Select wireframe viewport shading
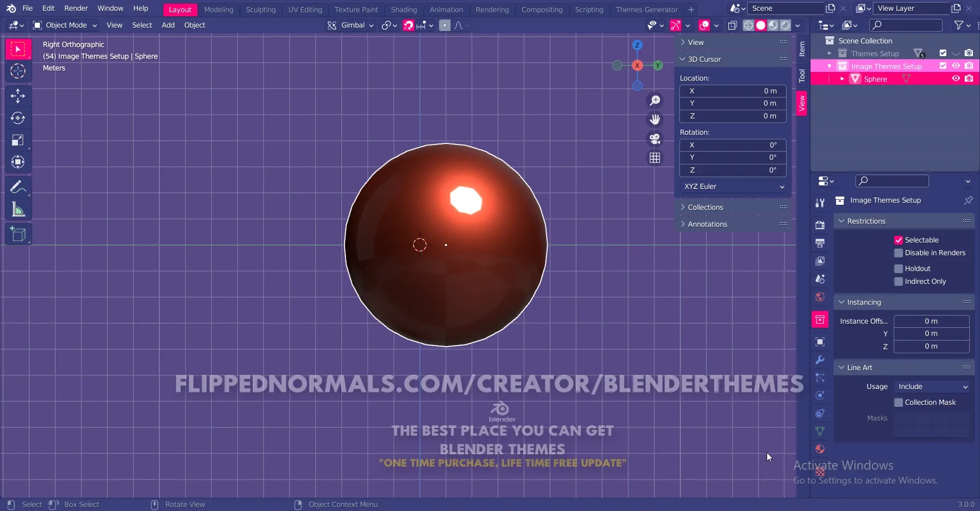This screenshot has width=980, height=511. point(748,26)
